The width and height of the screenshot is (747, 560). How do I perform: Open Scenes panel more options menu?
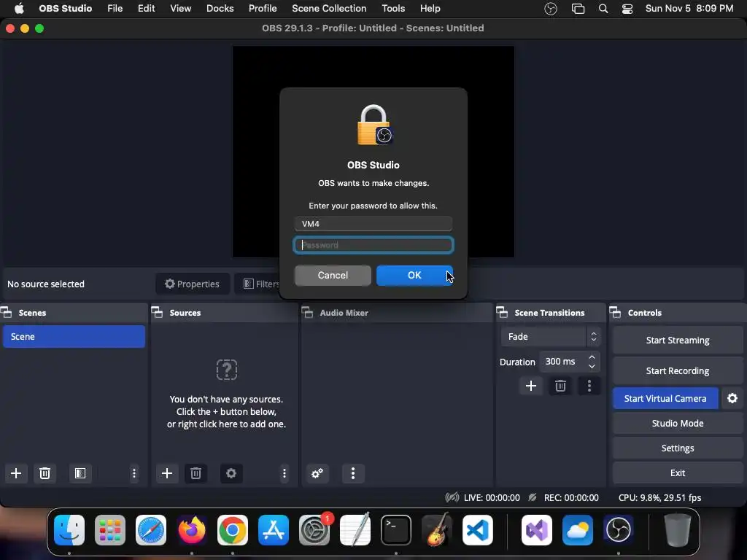[x=134, y=473]
